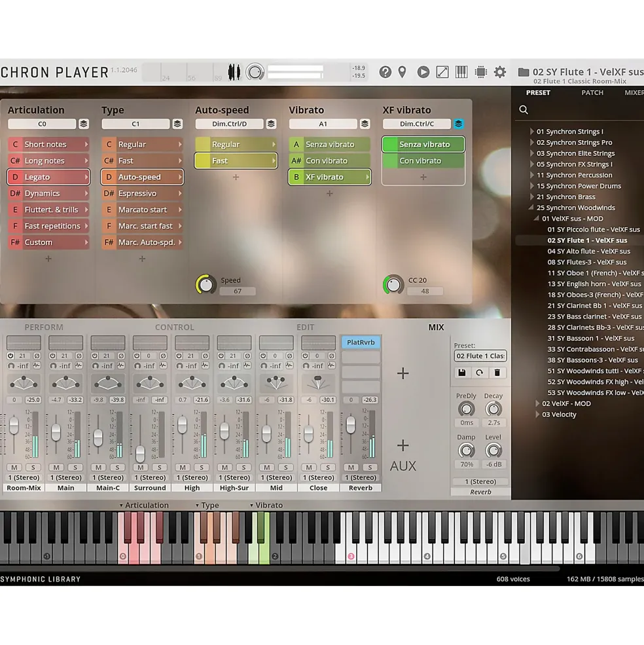
Task: Expand 02 VelXF - MOD folder
Action: pyautogui.click(x=537, y=403)
